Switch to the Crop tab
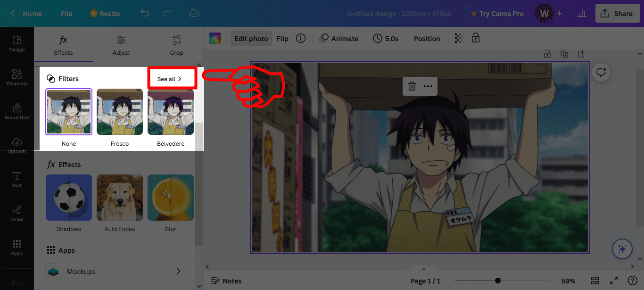This screenshot has height=290, width=644. point(176,45)
